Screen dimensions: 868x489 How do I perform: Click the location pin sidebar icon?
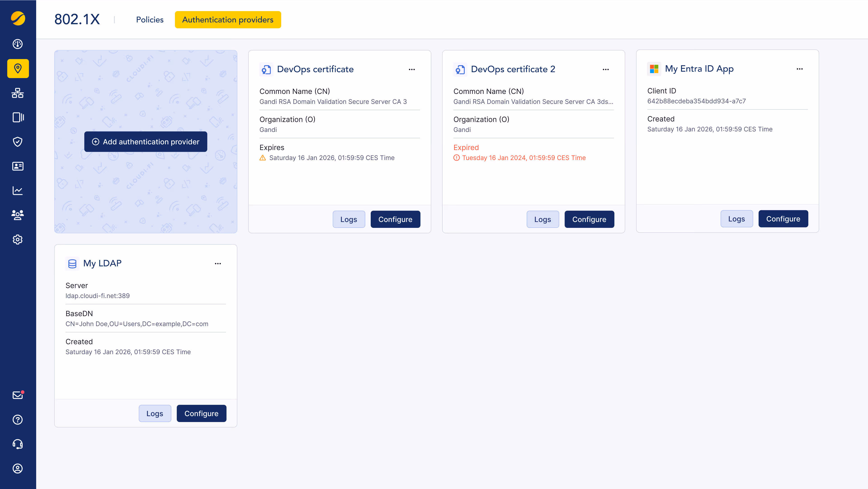click(18, 69)
